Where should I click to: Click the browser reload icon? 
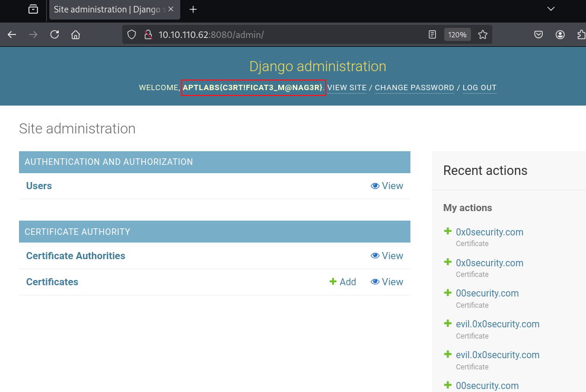(55, 35)
